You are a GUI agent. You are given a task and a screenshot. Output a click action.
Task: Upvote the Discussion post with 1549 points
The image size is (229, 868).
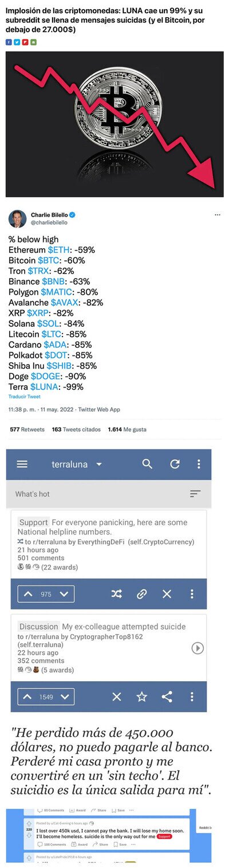(28, 697)
